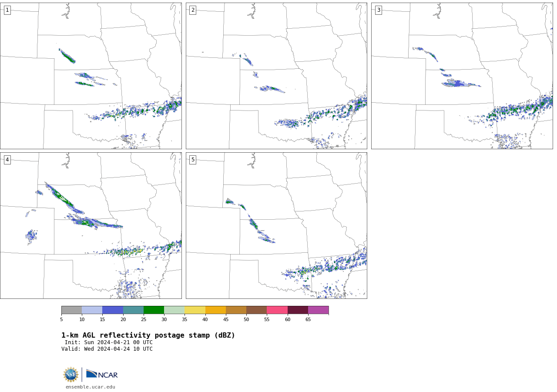
Task: Click the 'Init: Sun 2024-04-21 00 UTC' text
Action: 109,342
